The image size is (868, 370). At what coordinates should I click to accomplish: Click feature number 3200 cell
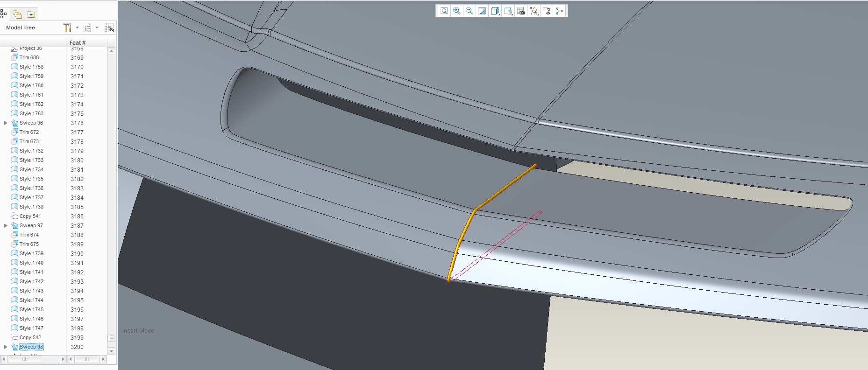77,347
